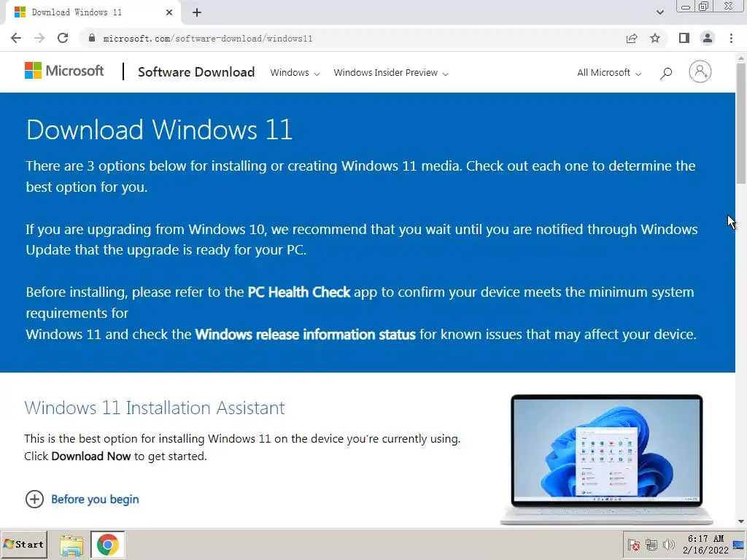Click the Windows 11 laptop image
The image size is (747, 560).
(x=606, y=459)
